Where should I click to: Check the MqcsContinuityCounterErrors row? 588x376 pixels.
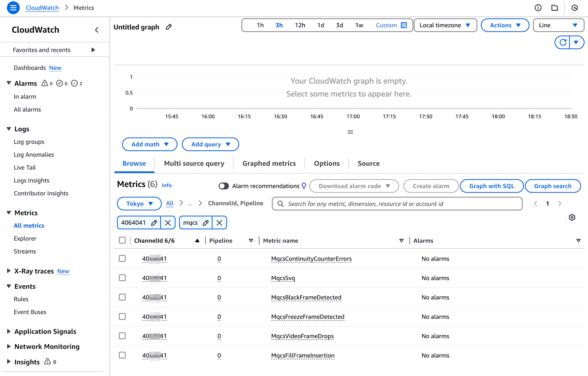122,258
